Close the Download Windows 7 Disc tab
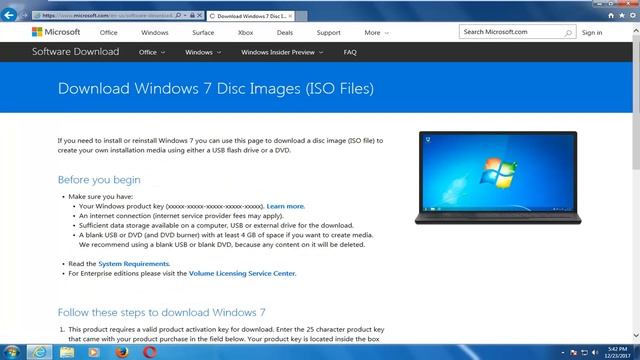Image resolution: width=640 pixels, height=360 pixels. tap(290, 16)
